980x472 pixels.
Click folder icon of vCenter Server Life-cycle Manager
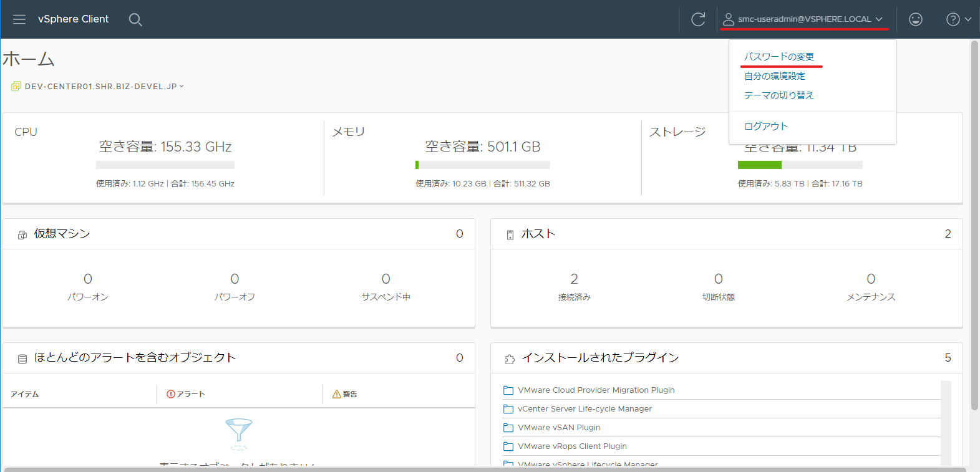(508, 409)
